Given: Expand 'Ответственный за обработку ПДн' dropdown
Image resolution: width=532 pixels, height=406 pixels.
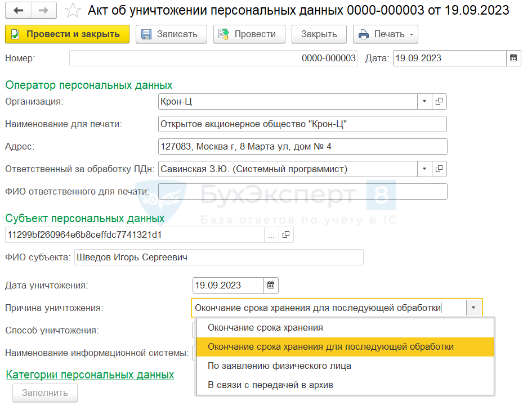Looking at the screenshot, I should pos(424,169).
